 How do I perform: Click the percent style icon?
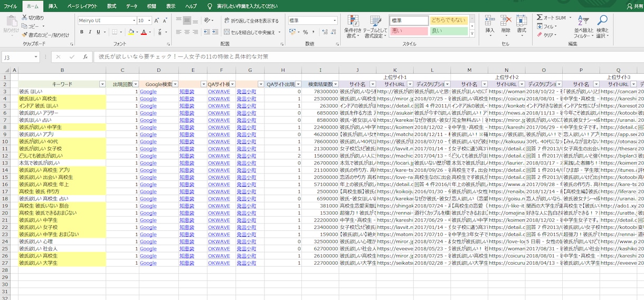305,32
